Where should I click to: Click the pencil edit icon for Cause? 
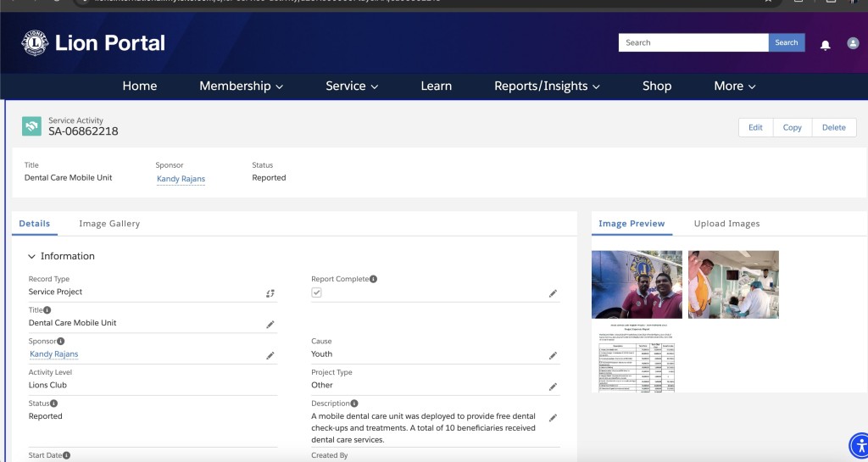point(553,355)
